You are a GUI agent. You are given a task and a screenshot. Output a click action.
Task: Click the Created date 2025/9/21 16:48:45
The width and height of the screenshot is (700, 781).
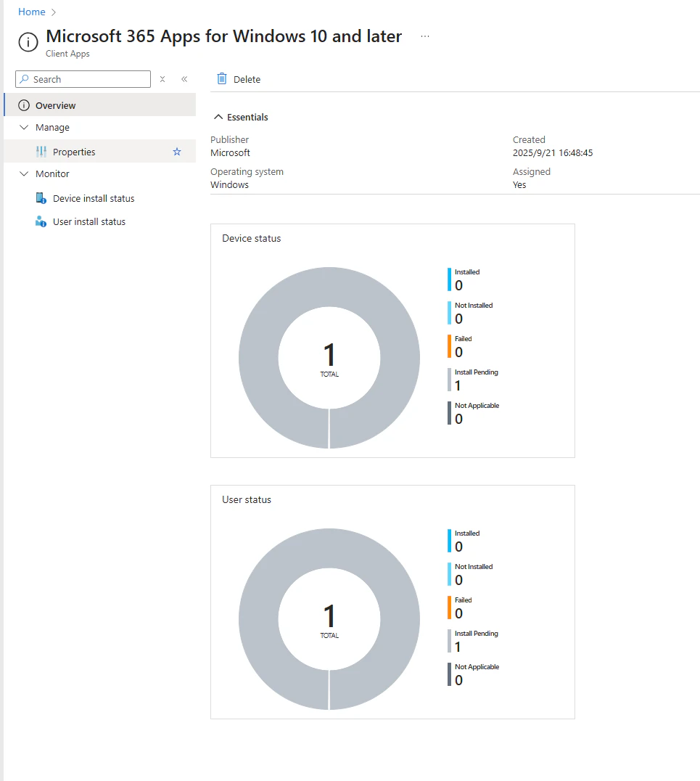[x=553, y=153]
